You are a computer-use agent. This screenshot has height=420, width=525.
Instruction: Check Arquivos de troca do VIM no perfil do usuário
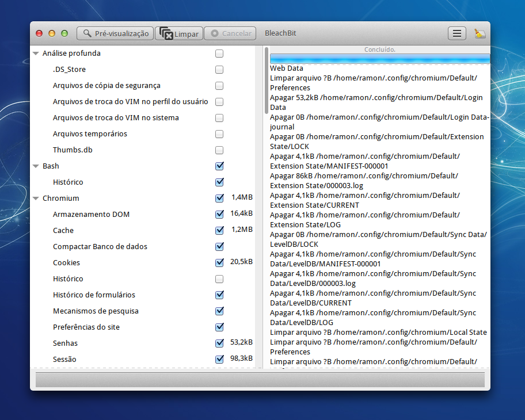(x=219, y=102)
